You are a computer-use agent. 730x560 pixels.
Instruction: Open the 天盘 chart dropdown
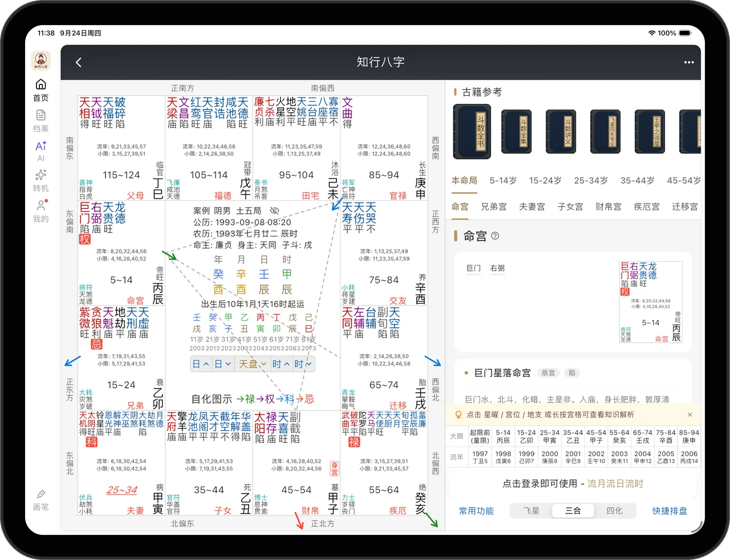[252, 364]
